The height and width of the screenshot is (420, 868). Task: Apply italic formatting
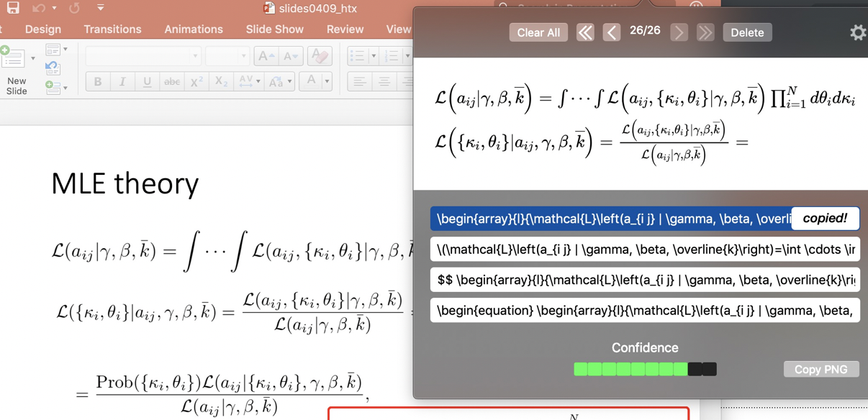click(x=123, y=81)
